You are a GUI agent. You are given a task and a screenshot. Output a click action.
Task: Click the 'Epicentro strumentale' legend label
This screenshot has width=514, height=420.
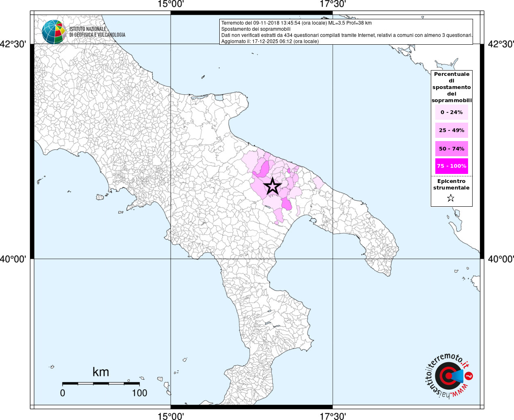point(451,185)
